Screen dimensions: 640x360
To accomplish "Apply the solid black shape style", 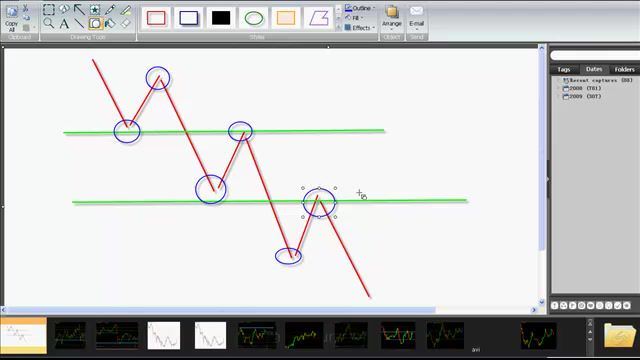I will [221, 18].
